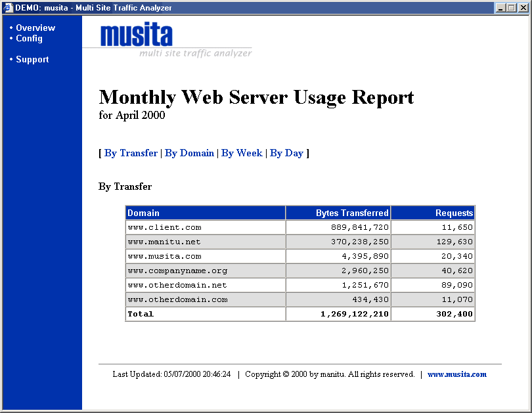The image size is (532, 413).
Task: Click bytes value 4,395,890
Action: click(x=365, y=256)
